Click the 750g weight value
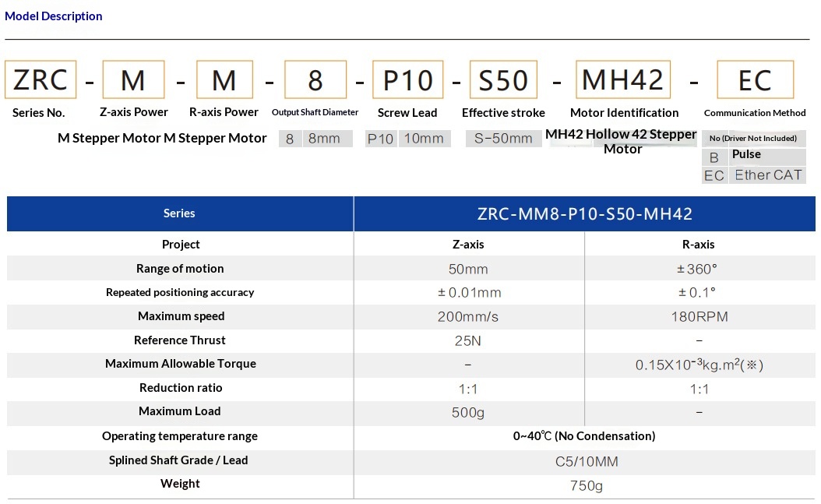Screen dimensions: 821x504 (x=587, y=485)
